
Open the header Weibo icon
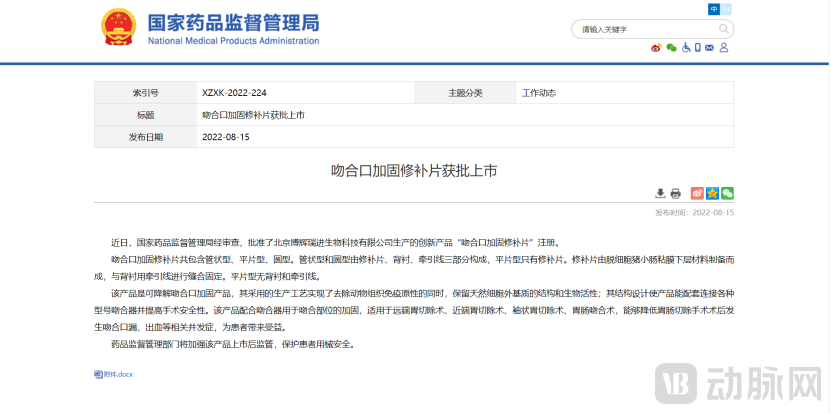pyautogui.click(x=656, y=48)
